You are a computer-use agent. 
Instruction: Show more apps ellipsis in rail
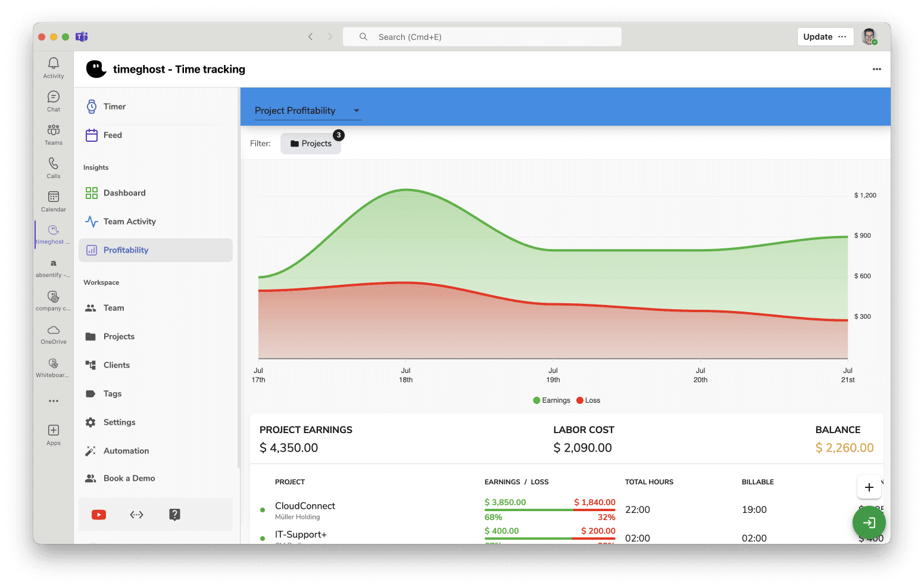(x=54, y=401)
